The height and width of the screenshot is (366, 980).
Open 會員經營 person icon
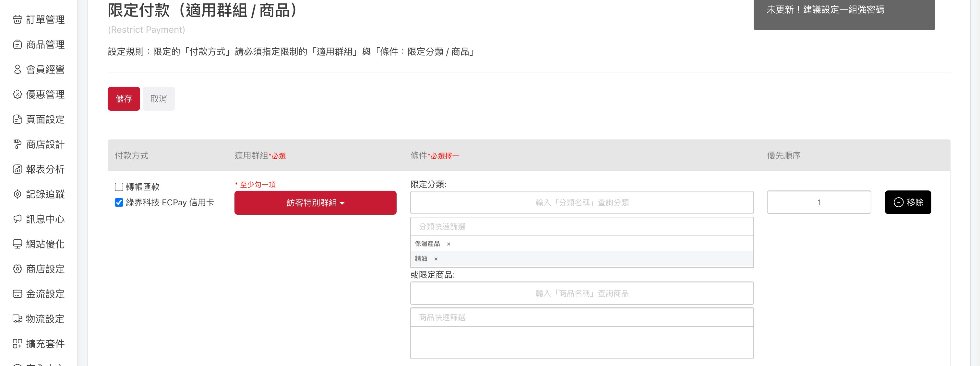pos(17,69)
